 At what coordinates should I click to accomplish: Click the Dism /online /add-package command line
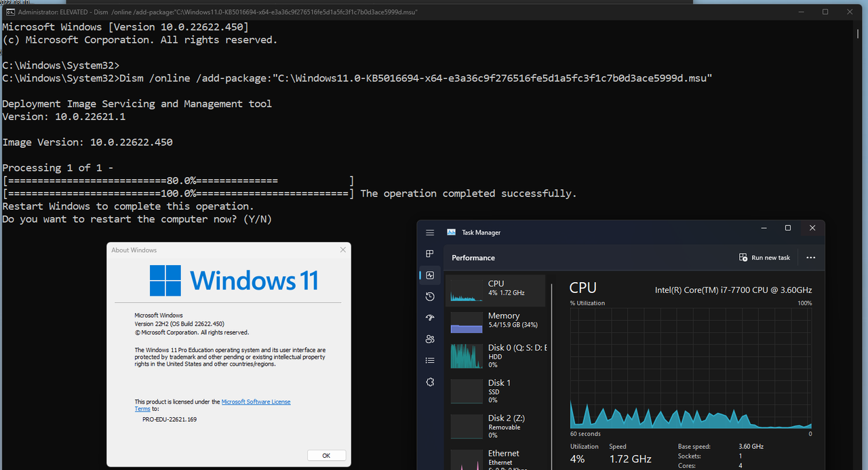[x=357, y=79]
